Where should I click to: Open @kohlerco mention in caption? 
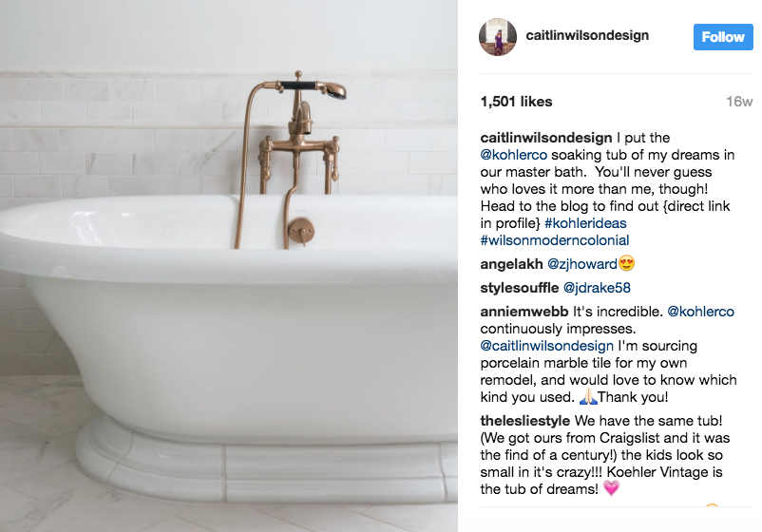click(x=514, y=155)
